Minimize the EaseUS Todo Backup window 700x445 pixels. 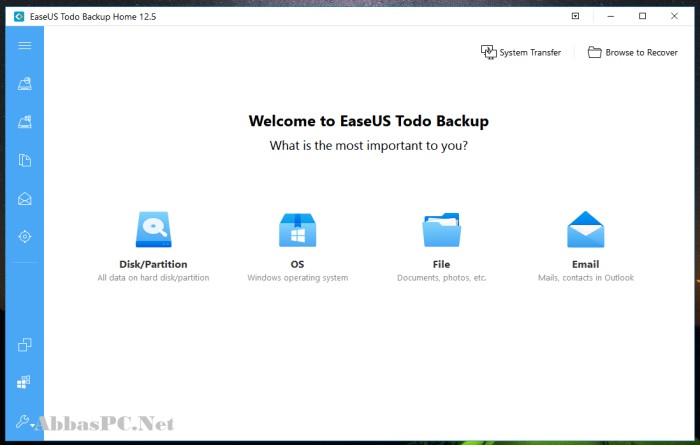coord(611,16)
